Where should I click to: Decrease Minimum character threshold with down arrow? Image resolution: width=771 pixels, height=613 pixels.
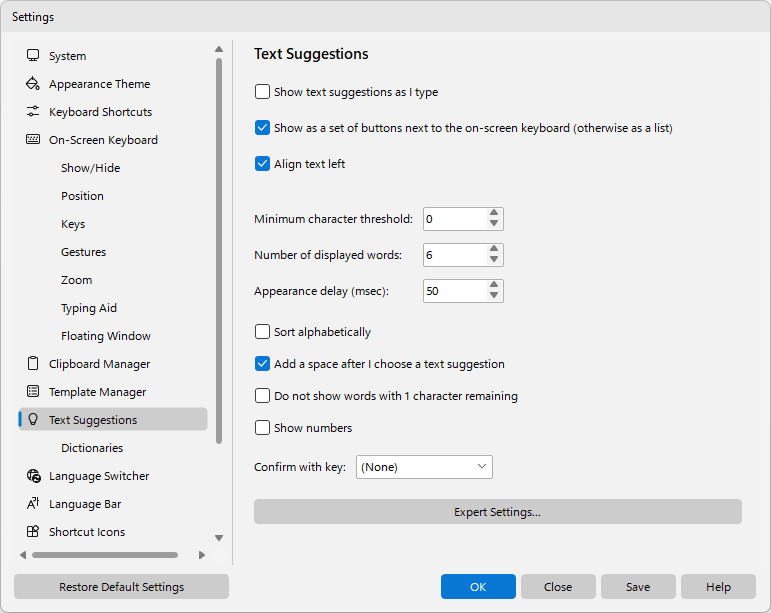tap(494, 224)
